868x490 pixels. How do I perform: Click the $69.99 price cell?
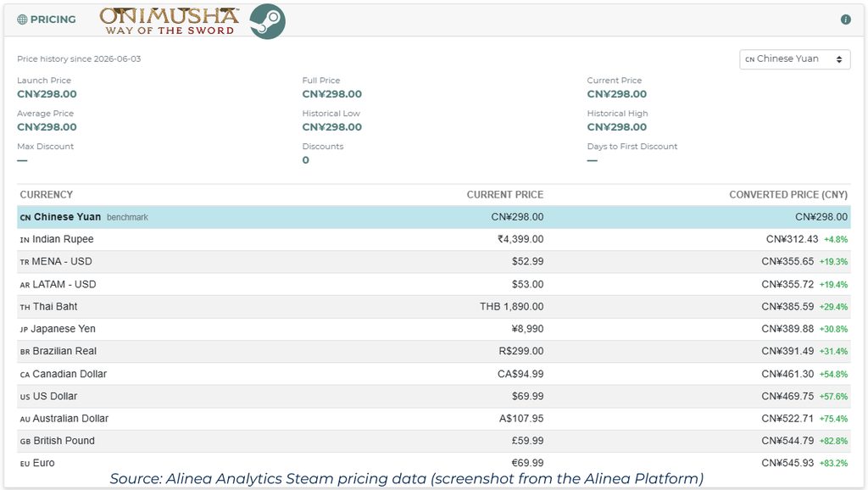point(527,397)
